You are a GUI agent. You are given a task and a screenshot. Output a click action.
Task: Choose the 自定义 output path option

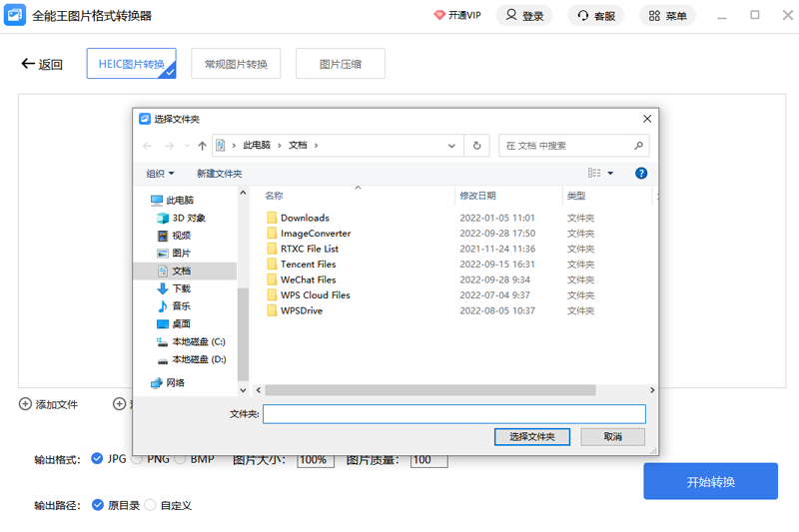[x=151, y=505]
